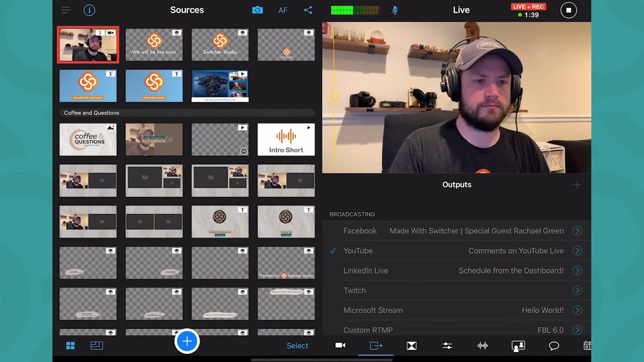Image resolution: width=644 pixels, height=362 pixels.
Task: Click the blue plus add source button
Action: (x=187, y=341)
